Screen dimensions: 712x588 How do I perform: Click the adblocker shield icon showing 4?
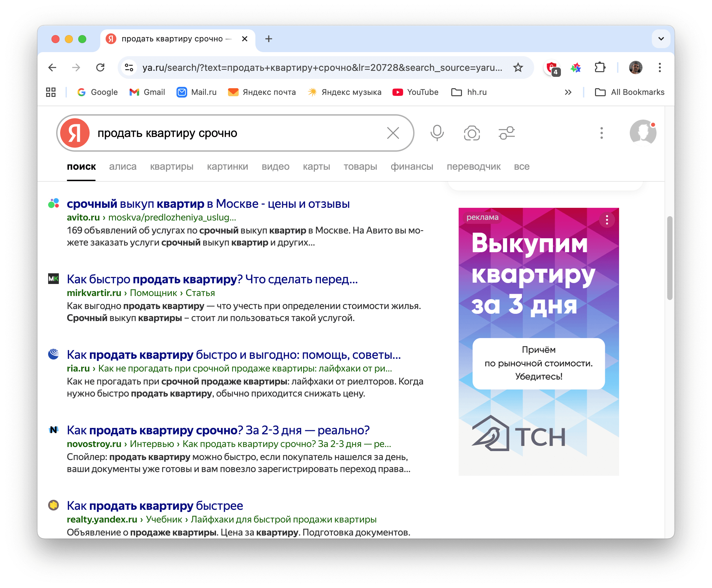click(552, 67)
